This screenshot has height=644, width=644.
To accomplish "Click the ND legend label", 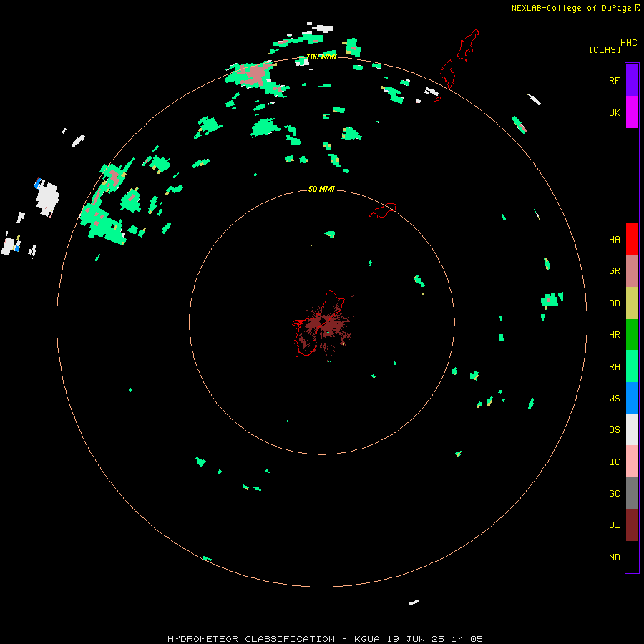I will [614, 557].
